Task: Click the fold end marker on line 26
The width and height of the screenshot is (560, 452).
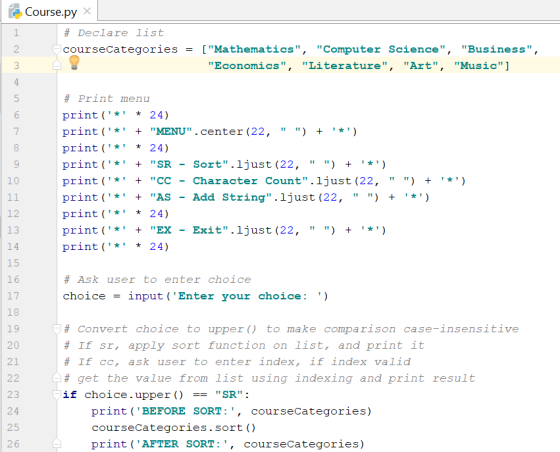Action: pyautogui.click(x=56, y=444)
